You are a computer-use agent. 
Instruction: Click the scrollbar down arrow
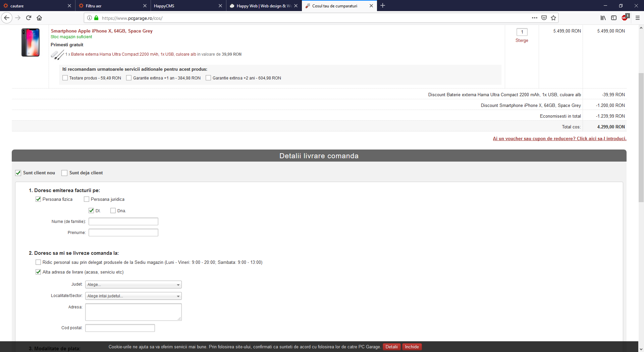(641, 349)
